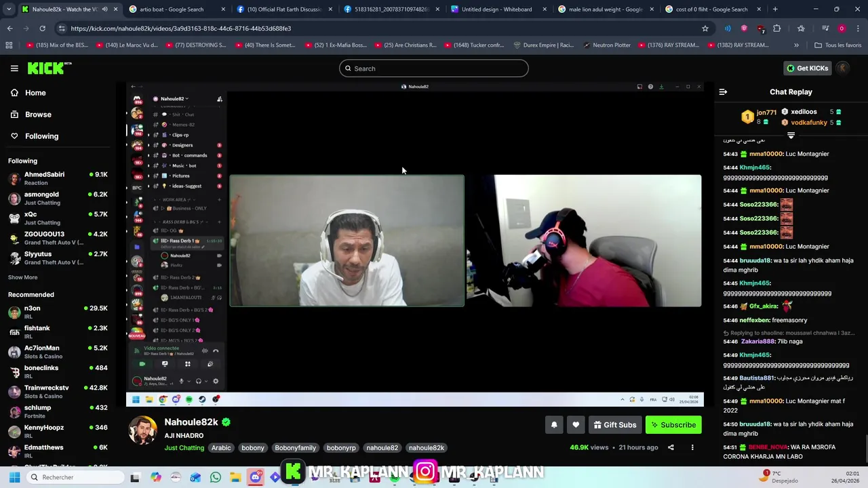
Task: Switch to male lion adul weight tab
Action: pyautogui.click(x=605, y=9)
